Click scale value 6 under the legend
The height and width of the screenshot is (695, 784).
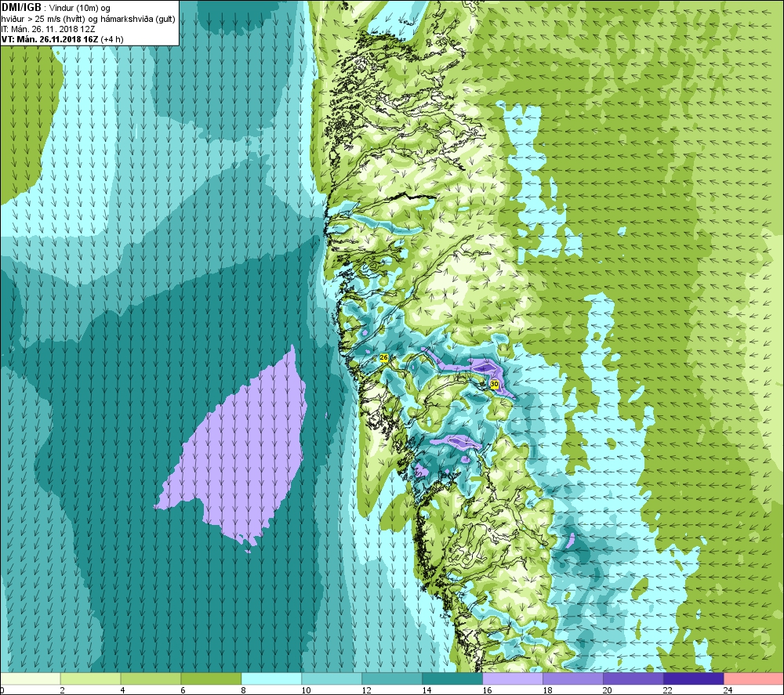pos(183,690)
